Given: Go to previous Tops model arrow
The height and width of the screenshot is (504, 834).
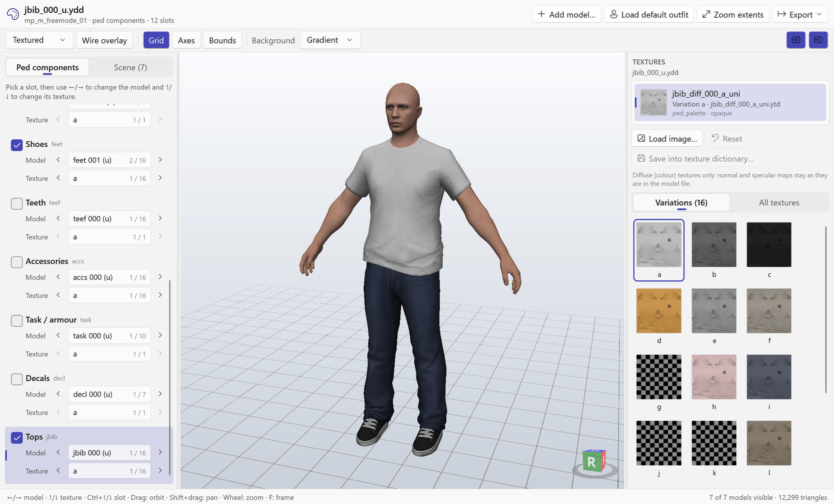Looking at the screenshot, I should [x=58, y=453].
